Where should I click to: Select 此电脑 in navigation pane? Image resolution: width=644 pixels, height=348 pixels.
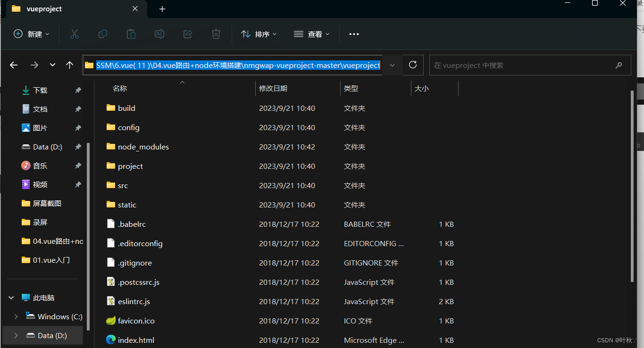[x=43, y=298]
